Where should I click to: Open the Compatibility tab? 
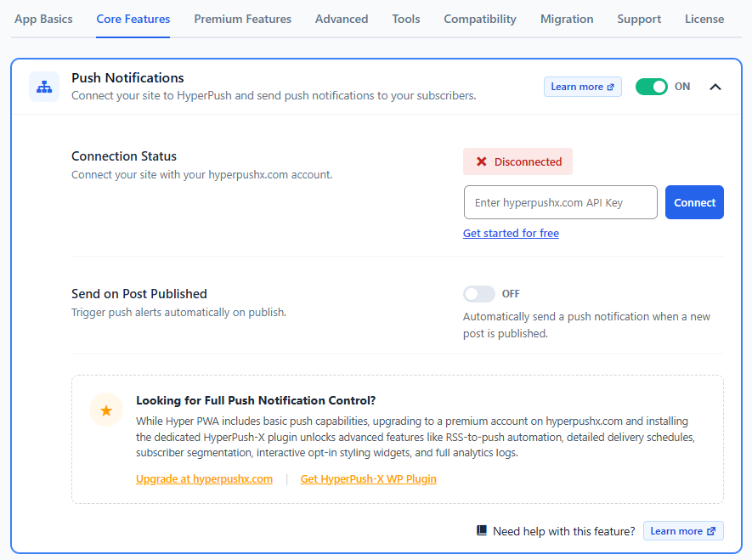(480, 20)
